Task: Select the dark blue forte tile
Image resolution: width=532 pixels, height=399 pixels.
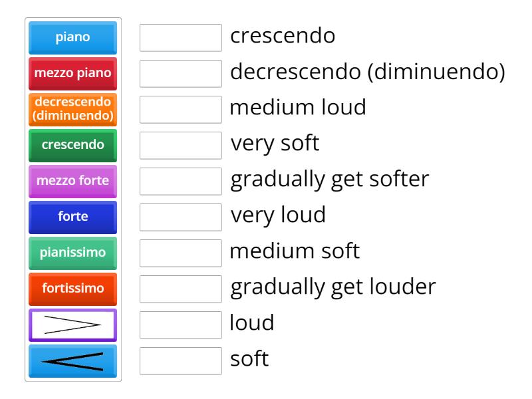Action: tap(72, 217)
